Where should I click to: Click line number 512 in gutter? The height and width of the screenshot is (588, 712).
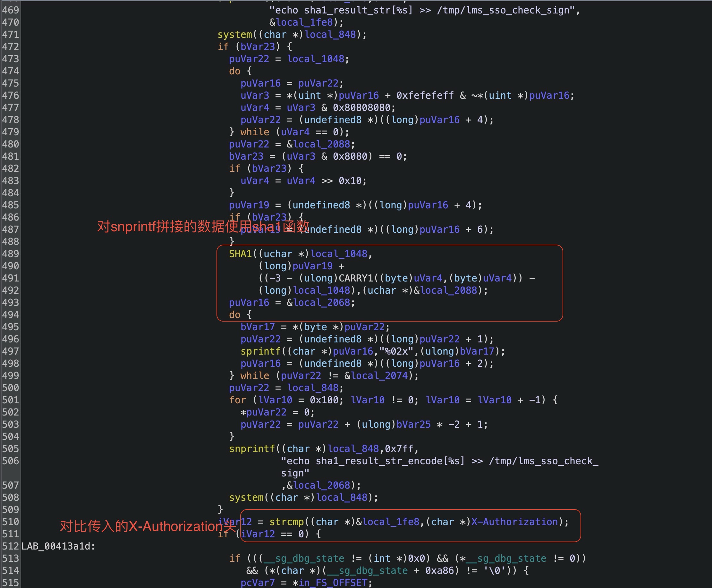coord(11,546)
